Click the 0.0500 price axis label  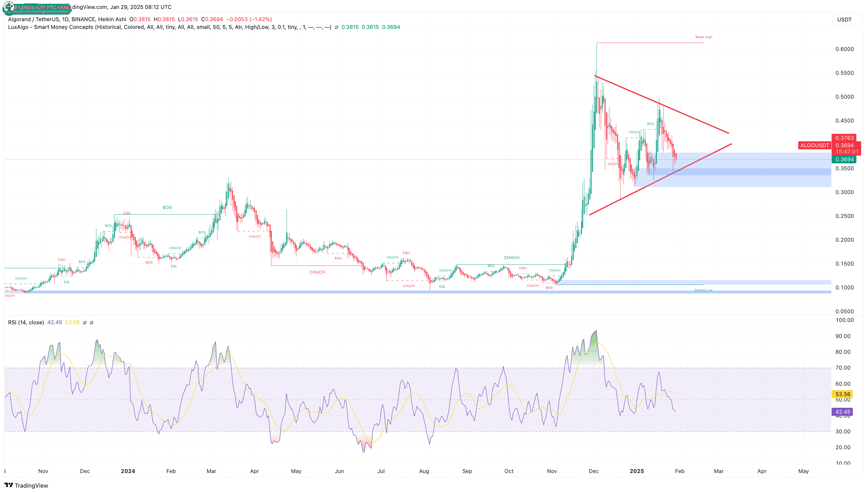coord(844,311)
